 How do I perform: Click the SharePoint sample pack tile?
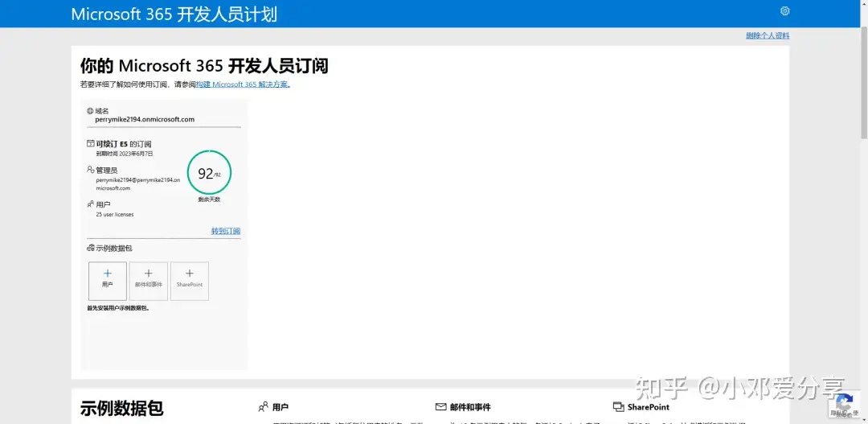point(190,281)
